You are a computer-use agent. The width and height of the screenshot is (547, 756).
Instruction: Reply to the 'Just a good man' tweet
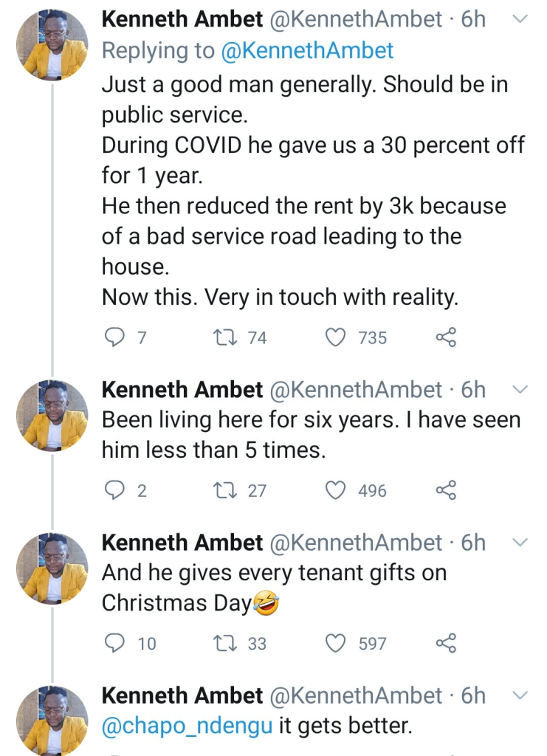tap(114, 337)
